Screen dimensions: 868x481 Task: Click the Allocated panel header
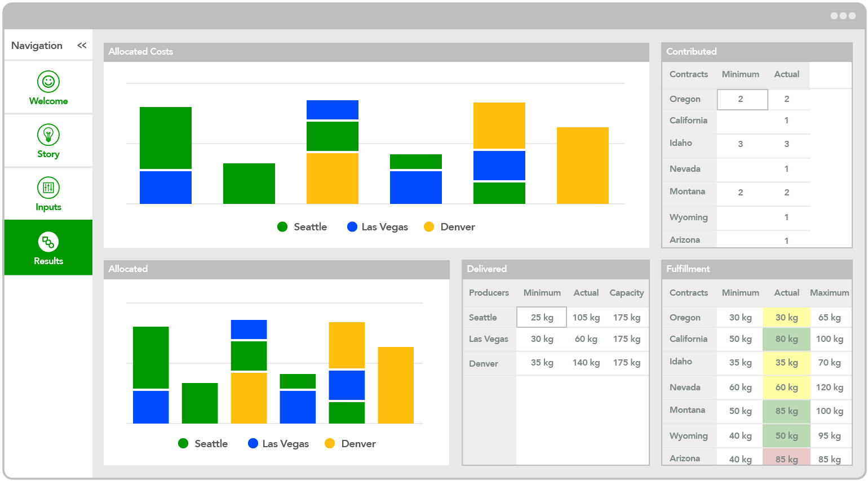point(277,269)
